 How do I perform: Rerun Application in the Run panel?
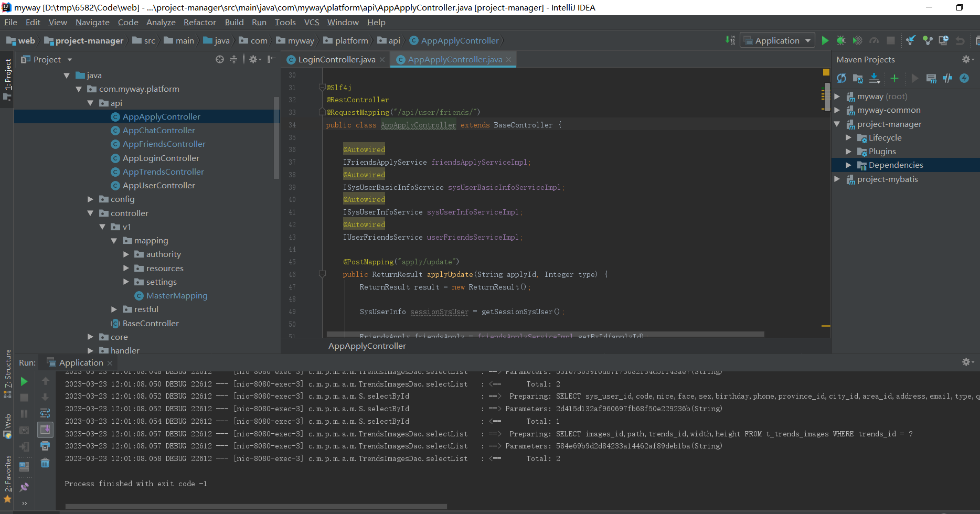(x=24, y=381)
